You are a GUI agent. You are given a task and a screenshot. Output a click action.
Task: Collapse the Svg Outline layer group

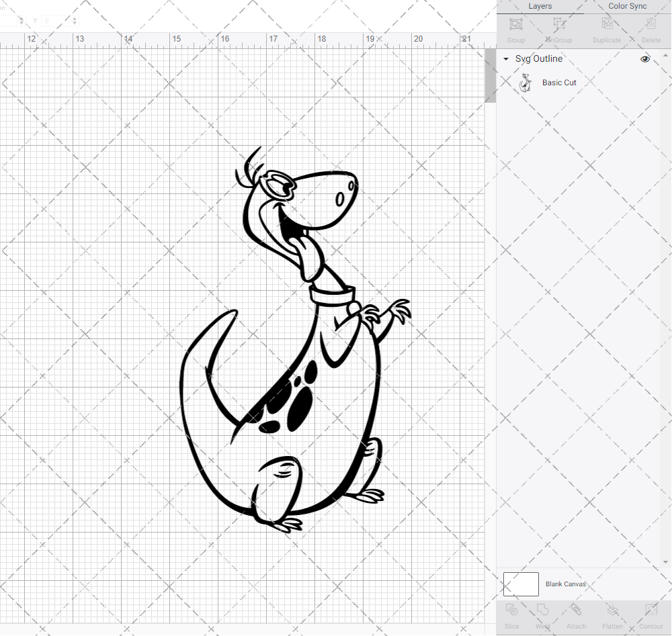click(506, 58)
